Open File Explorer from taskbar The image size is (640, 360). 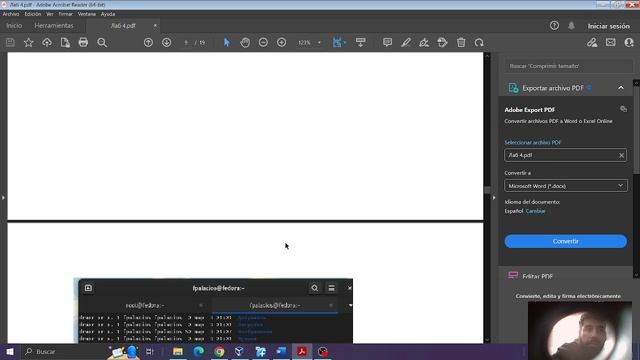[178, 351]
